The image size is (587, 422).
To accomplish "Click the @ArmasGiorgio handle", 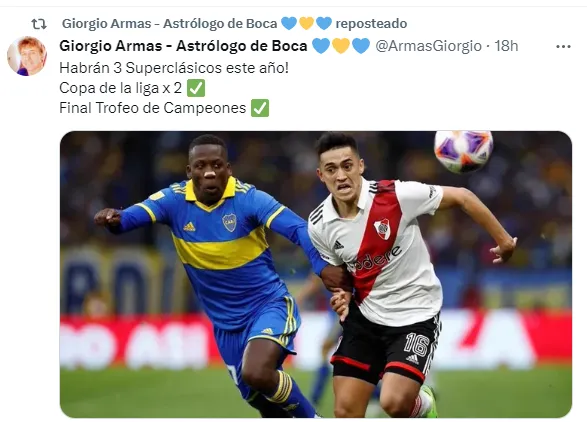I will 428,46.
